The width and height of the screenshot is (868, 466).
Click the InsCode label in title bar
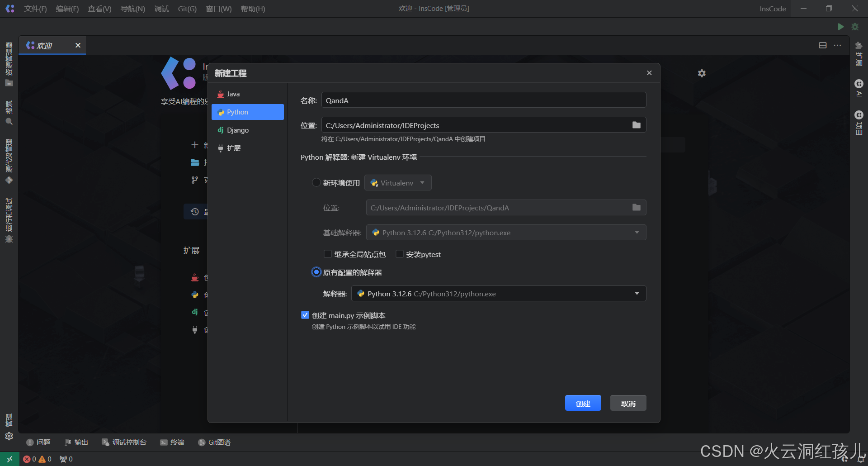click(x=773, y=9)
